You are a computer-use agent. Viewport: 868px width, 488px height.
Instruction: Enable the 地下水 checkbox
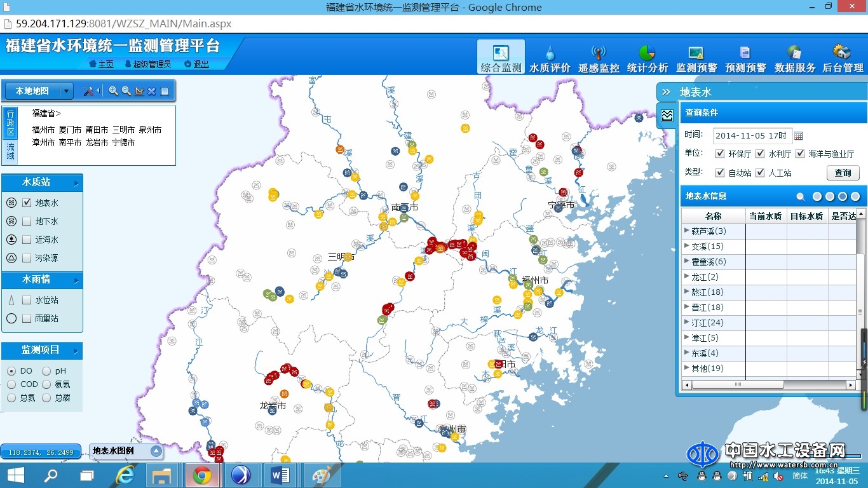[x=27, y=221]
